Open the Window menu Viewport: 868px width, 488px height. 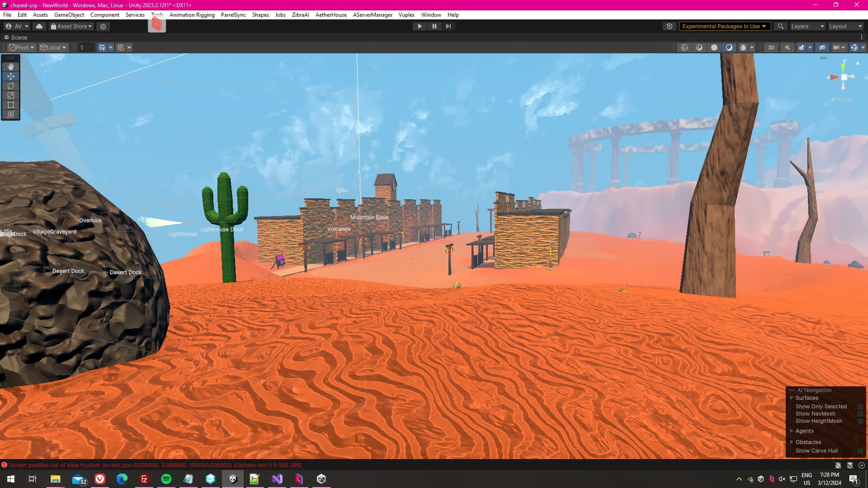(431, 15)
